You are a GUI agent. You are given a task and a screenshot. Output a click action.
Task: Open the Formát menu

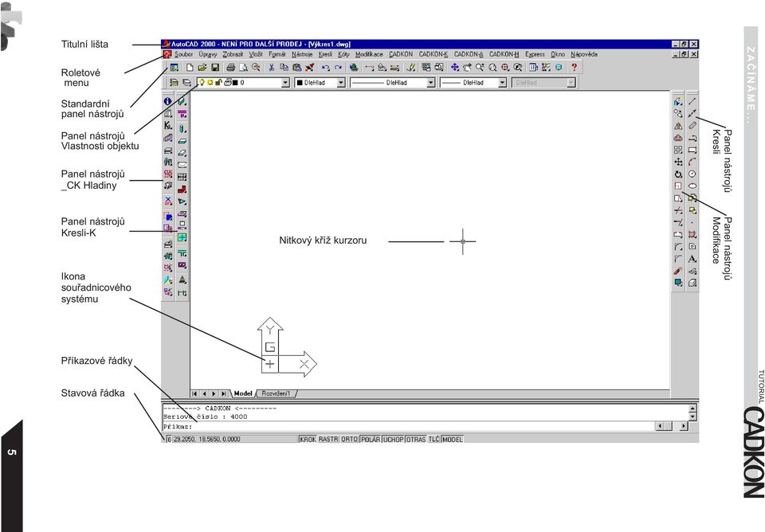point(277,55)
